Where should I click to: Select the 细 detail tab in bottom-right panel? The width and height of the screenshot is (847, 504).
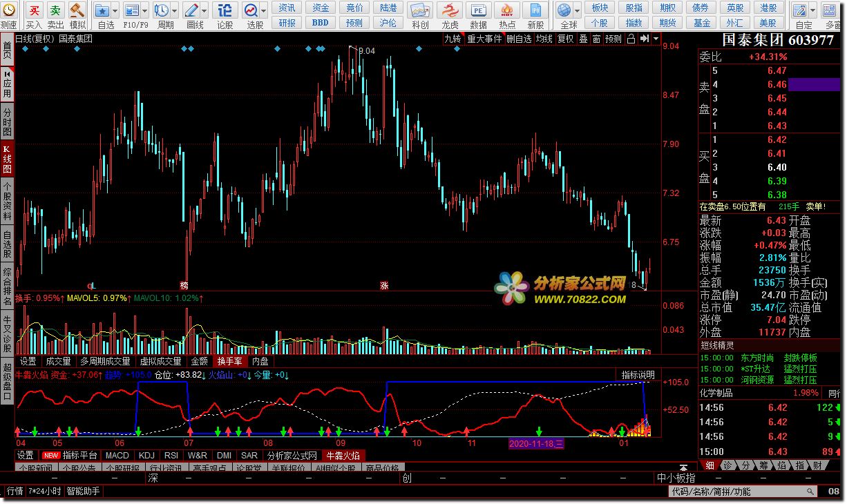[710, 466]
